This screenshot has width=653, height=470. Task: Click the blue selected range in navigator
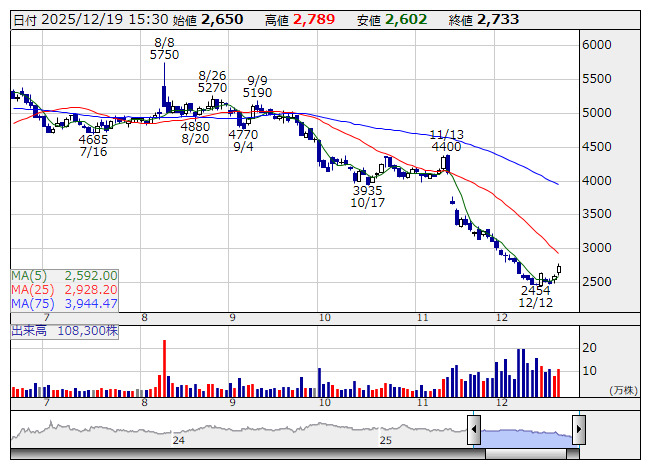(x=526, y=438)
